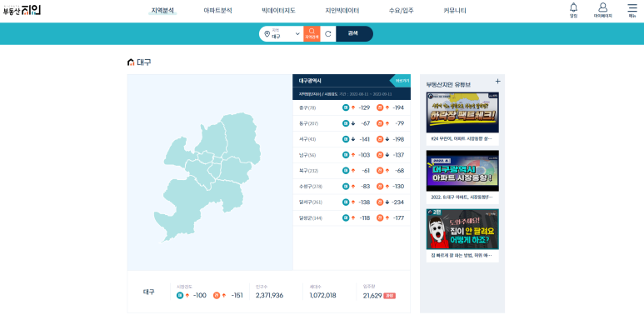Select the 달서구(261) district row
Viewport: 644px width, 315px height.
352,202
